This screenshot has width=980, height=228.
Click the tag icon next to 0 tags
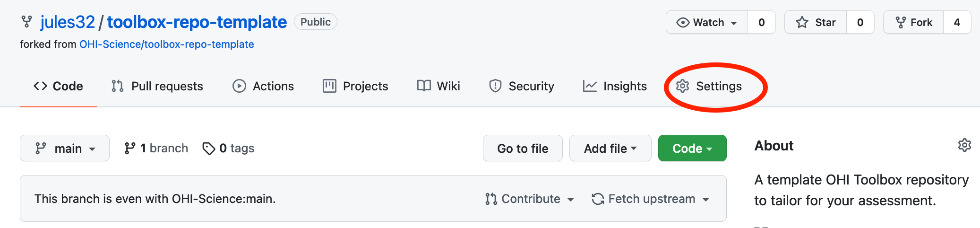click(x=209, y=149)
